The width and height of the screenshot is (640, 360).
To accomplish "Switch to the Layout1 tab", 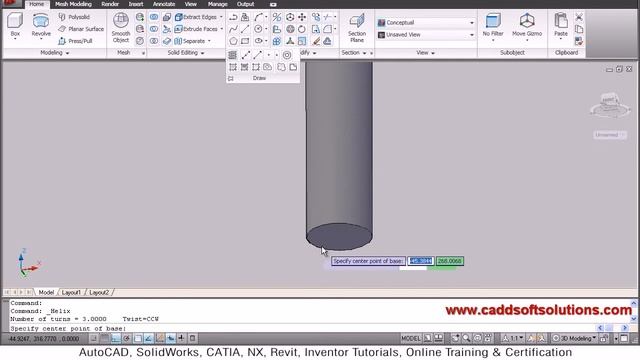I will click(x=71, y=292).
